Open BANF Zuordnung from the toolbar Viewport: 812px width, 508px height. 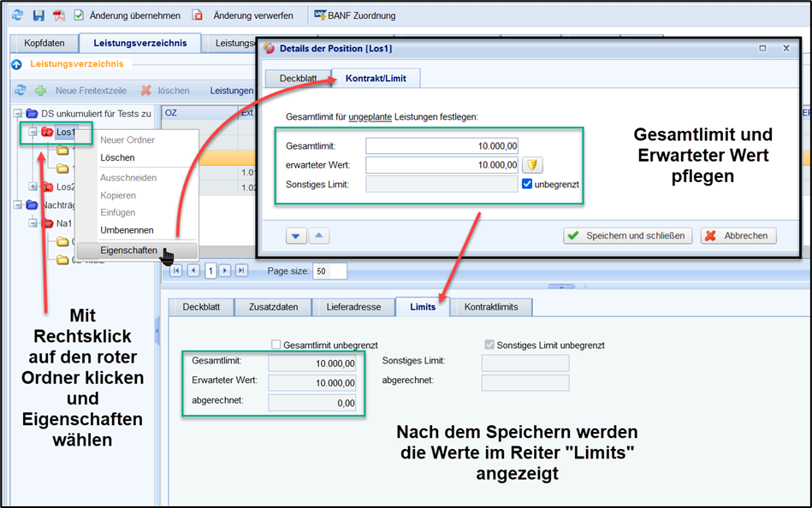point(351,15)
